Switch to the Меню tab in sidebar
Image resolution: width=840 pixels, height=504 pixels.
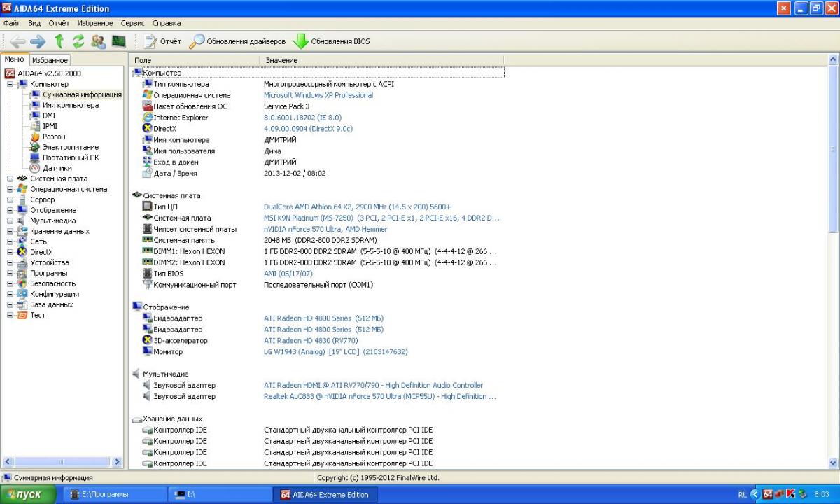pos(15,59)
